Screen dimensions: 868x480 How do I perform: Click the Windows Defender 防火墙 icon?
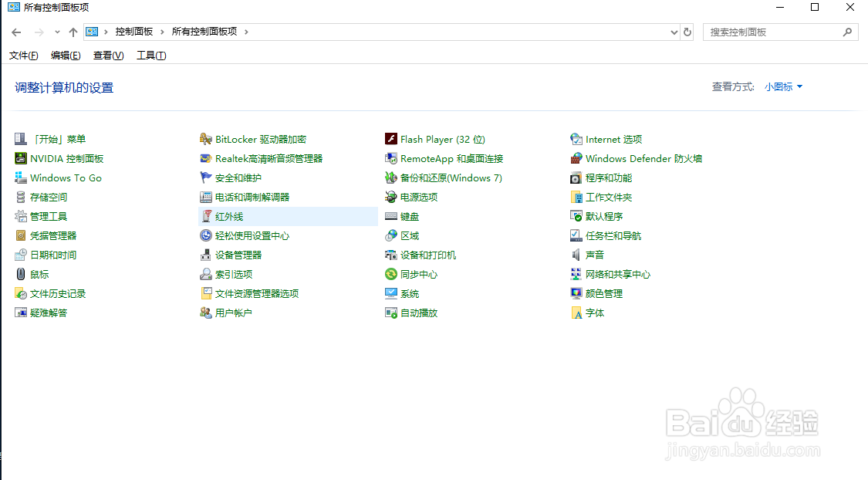[576, 158]
